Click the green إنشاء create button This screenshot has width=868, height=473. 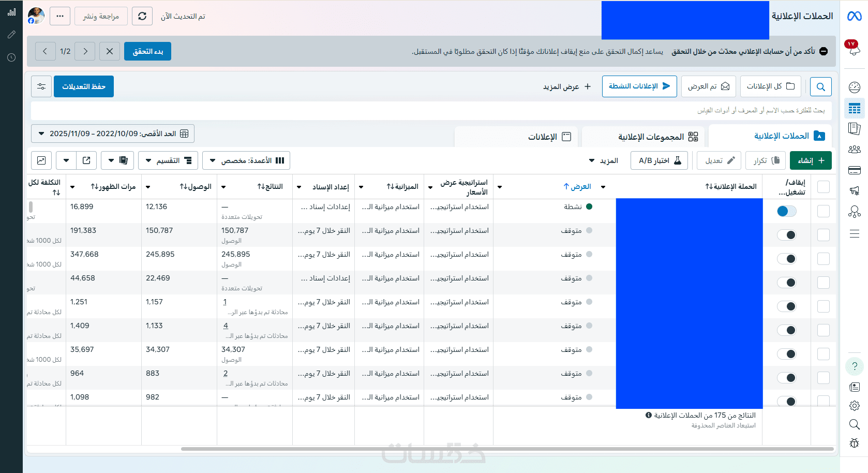pyautogui.click(x=811, y=160)
